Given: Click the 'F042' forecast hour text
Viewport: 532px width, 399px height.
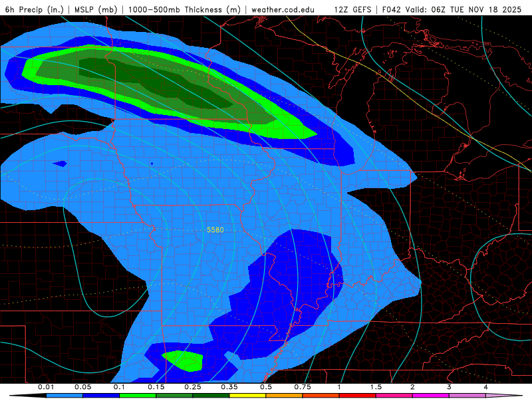Looking at the screenshot, I should [392, 9].
